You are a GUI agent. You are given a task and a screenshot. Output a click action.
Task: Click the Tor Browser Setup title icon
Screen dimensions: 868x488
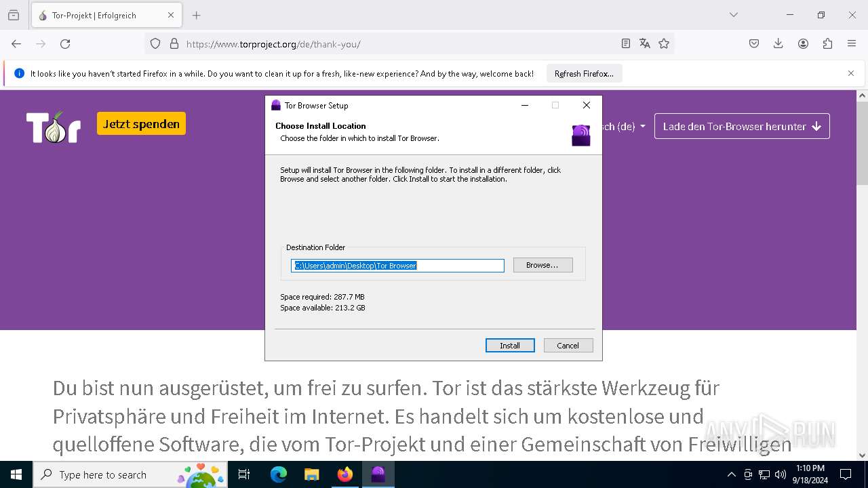[276, 105]
